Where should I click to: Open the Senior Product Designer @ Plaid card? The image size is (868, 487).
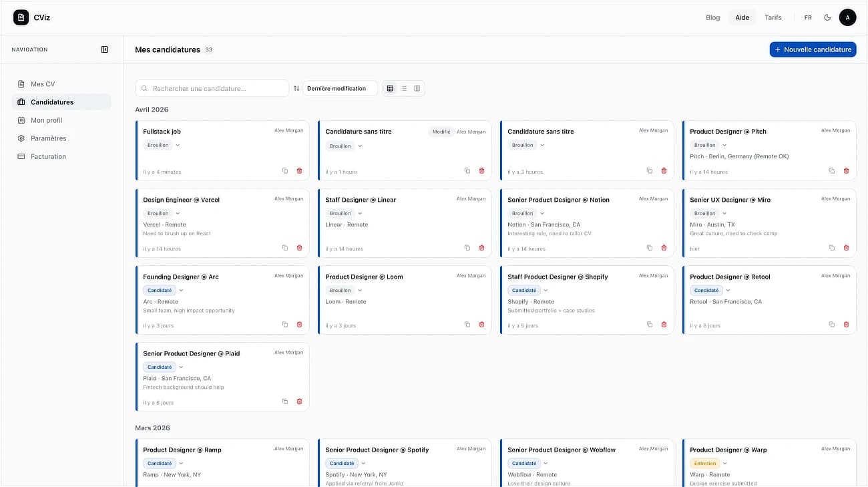coord(222,377)
